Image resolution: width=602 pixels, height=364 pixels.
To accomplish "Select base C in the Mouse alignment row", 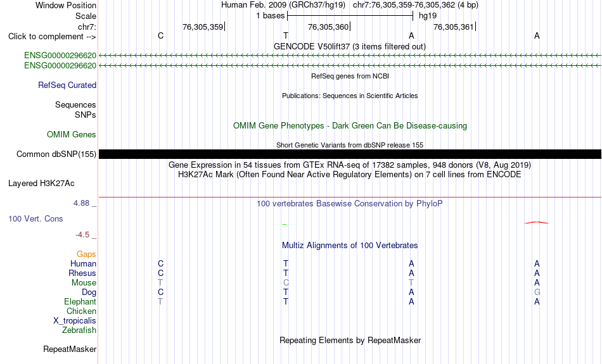I will pyautogui.click(x=286, y=283).
